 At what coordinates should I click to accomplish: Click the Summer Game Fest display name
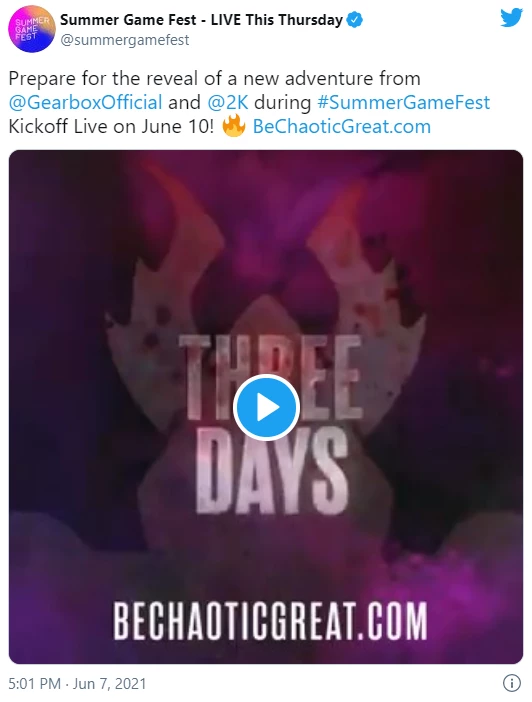(x=202, y=20)
